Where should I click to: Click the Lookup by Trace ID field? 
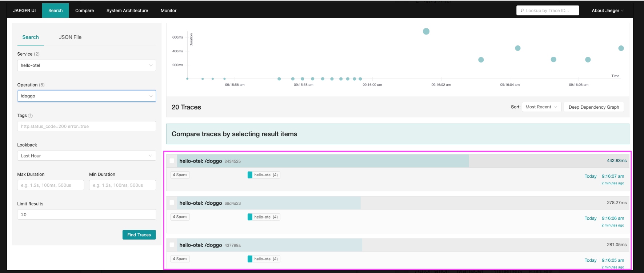548,11
